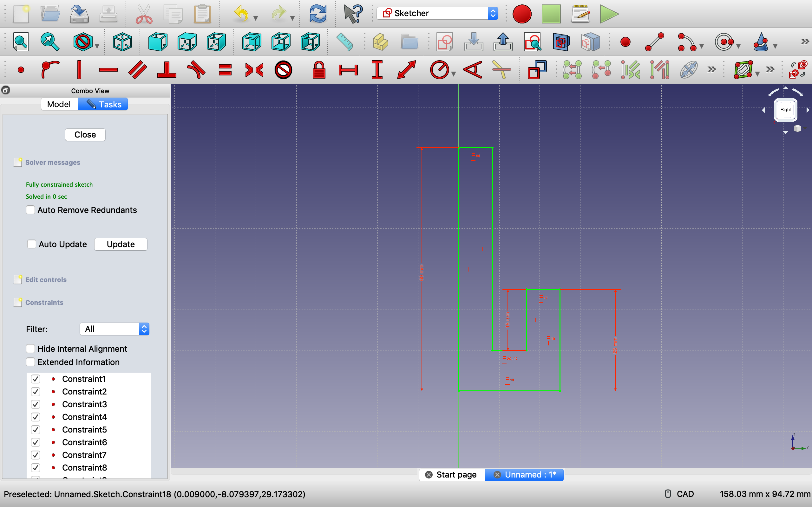Click the Measure distance ruler icon
This screenshot has width=812, height=507.
pos(344,42)
